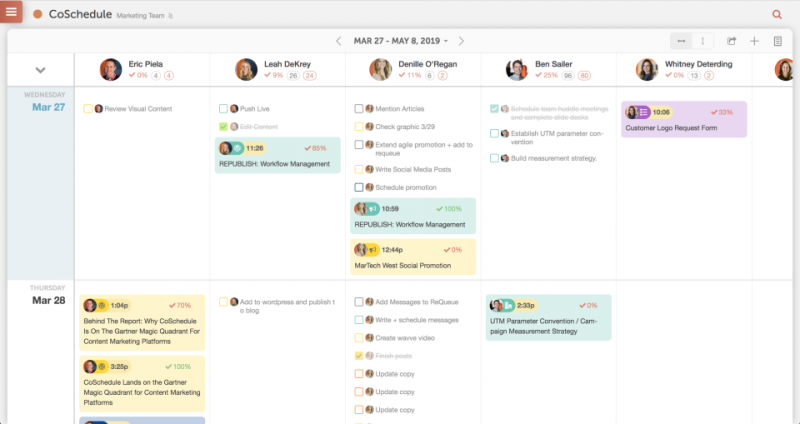The height and width of the screenshot is (424, 800).
Task: Open the Behind The Report Gartner card
Action: click(x=142, y=322)
